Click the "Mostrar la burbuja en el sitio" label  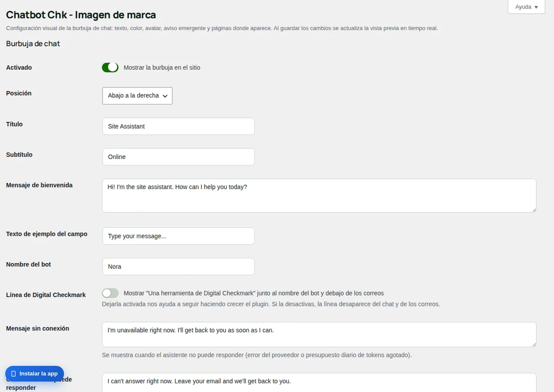(162, 67)
